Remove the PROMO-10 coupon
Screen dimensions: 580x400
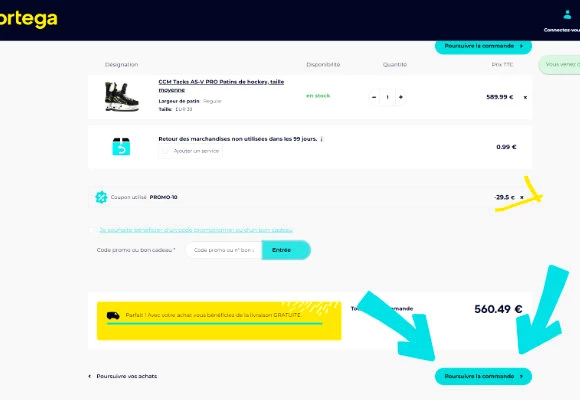(522, 197)
